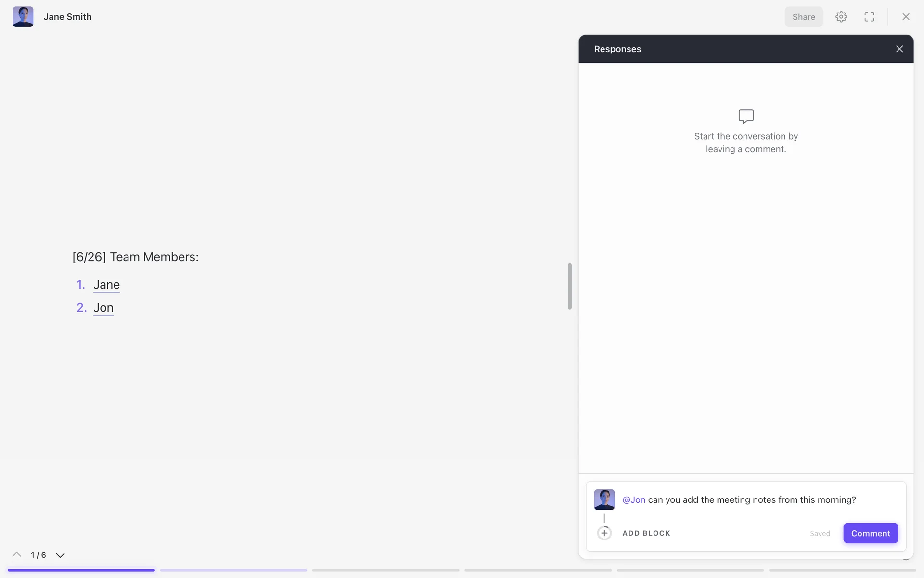Click Jane Smith's avatar in header
This screenshot has width=924, height=578.
point(23,17)
